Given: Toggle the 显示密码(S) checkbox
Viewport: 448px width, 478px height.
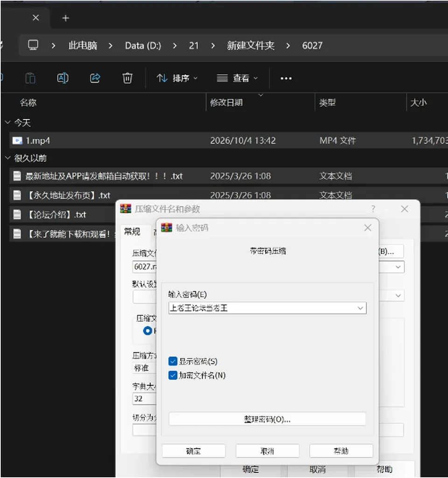Looking at the screenshot, I should coord(173,361).
